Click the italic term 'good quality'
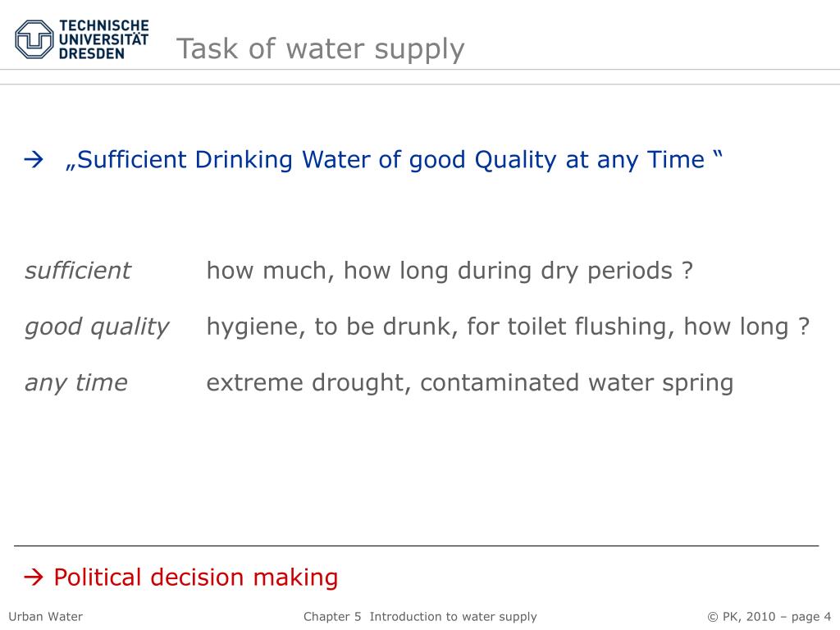 pyautogui.click(x=97, y=326)
